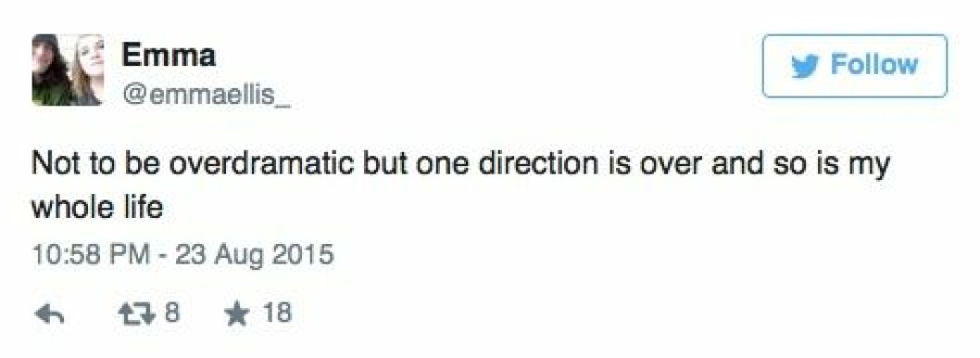Viewport: 980px width, 358px height.
Task: Favorite the tweet with the star icon
Action: [237, 313]
